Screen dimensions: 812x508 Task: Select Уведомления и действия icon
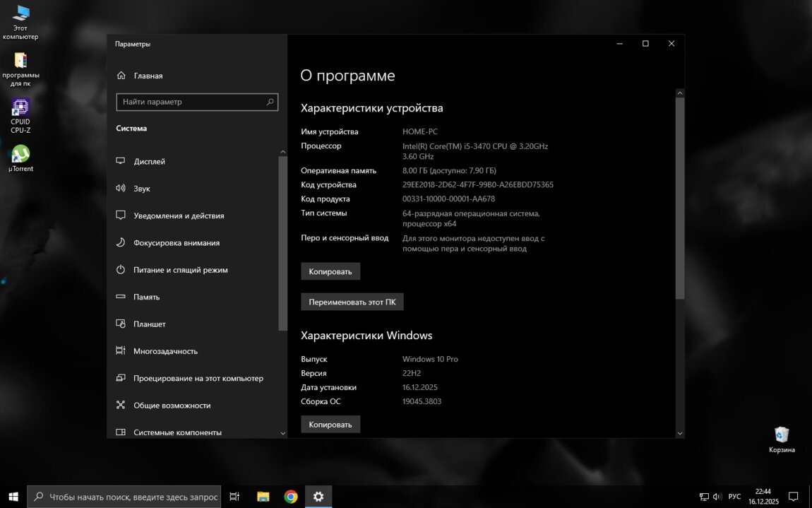point(121,215)
